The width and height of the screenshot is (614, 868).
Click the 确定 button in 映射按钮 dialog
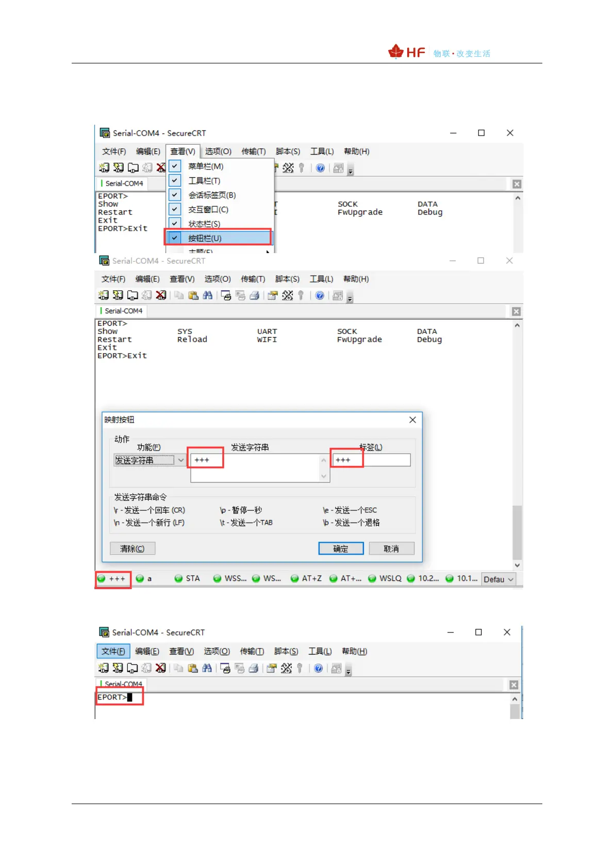(x=341, y=548)
